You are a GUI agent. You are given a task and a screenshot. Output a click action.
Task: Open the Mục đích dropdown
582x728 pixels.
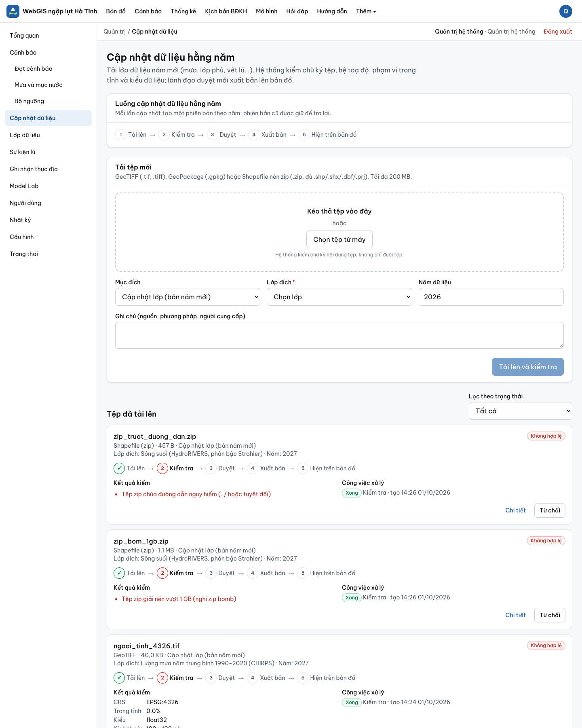188,297
